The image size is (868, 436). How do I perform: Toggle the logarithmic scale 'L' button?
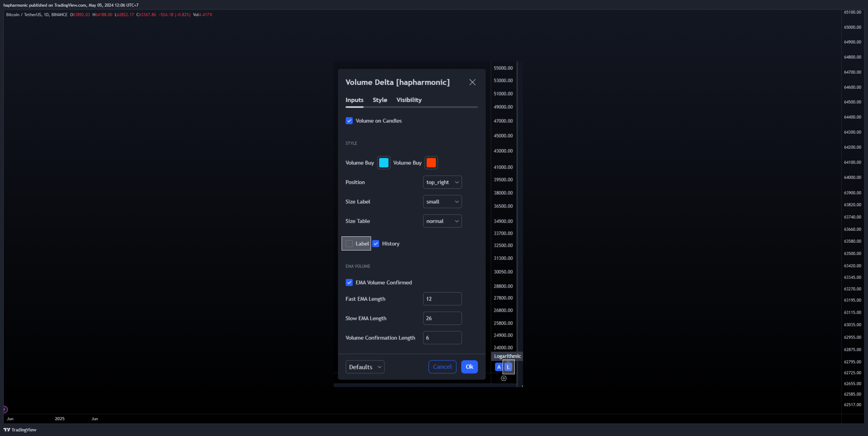click(x=508, y=367)
